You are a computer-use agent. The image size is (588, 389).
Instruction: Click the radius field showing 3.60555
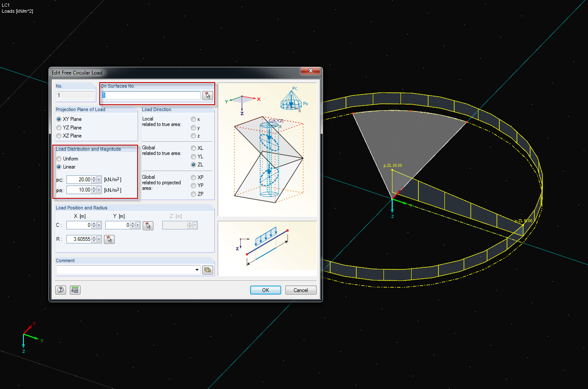click(79, 239)
